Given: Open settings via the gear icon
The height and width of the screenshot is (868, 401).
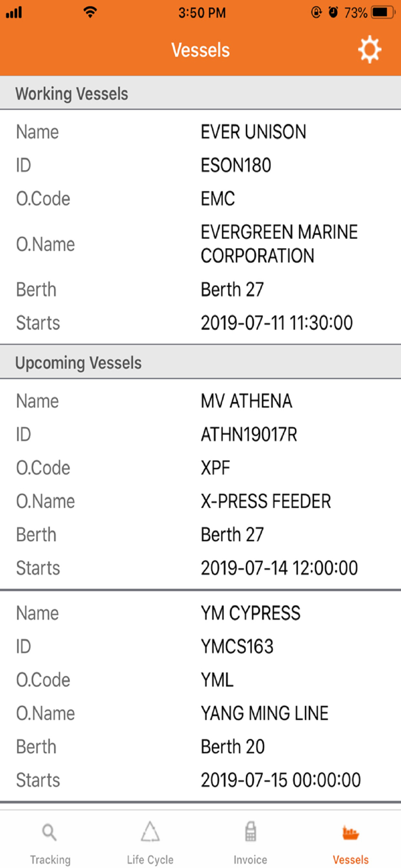Looking at the screenshot, I should tap(369, 50).
